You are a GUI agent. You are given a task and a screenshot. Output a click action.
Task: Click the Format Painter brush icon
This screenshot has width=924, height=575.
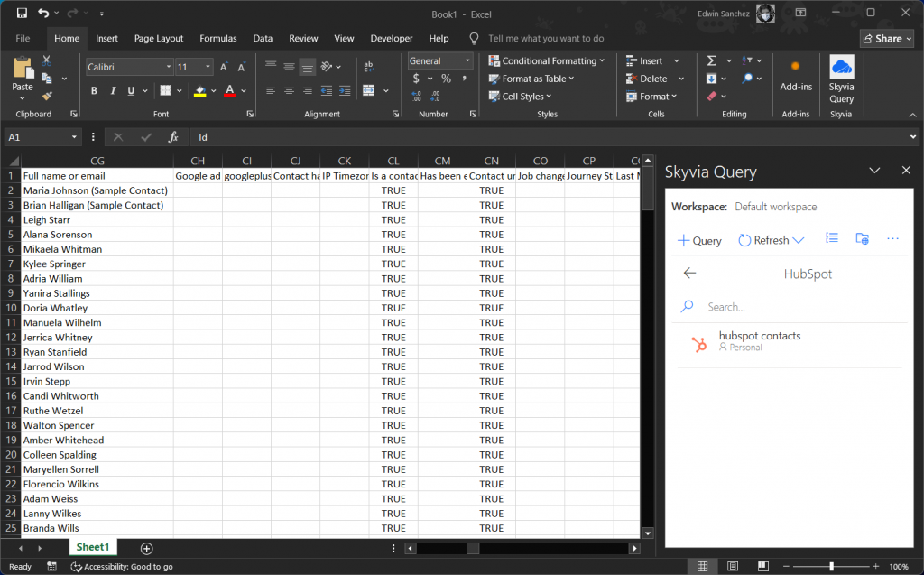tap(47, 96)
